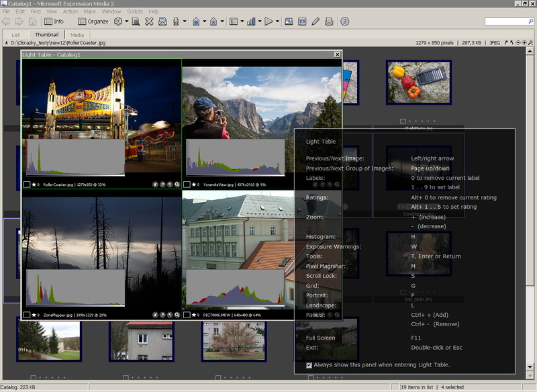This screenshot has height=392, width=537.
Task: Close the Light Table window
Action: coord(338,54)
